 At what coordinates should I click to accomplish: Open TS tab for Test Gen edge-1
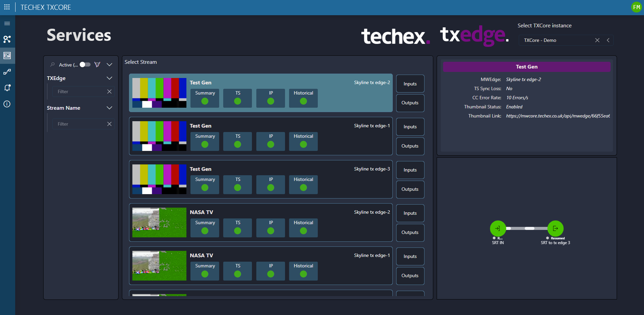point(238,141)
